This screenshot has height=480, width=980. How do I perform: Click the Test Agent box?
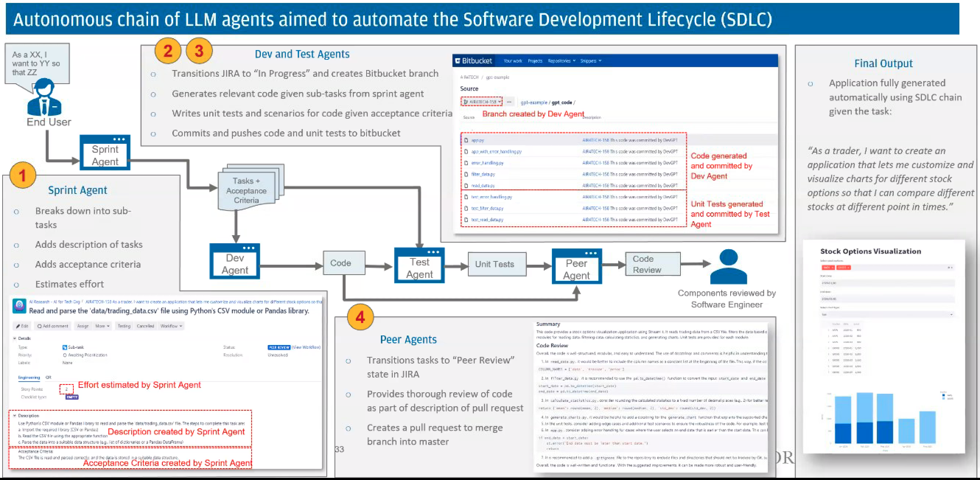coord(419,265)
